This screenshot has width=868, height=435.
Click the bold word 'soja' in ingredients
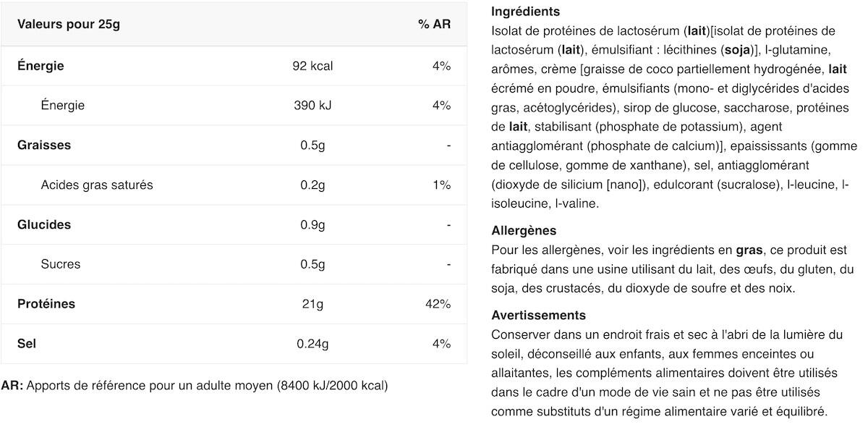pyautogui.click(x=737, y=50)
